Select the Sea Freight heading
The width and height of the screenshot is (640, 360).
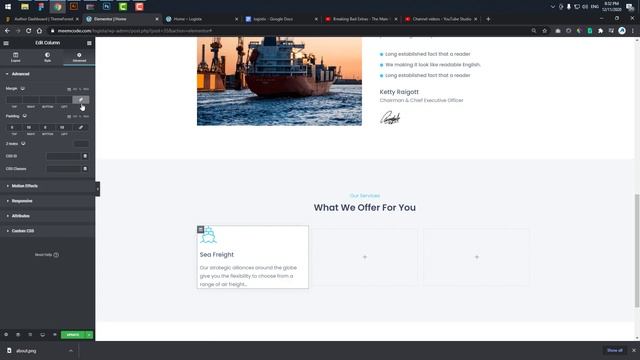(x=217, y=255)
